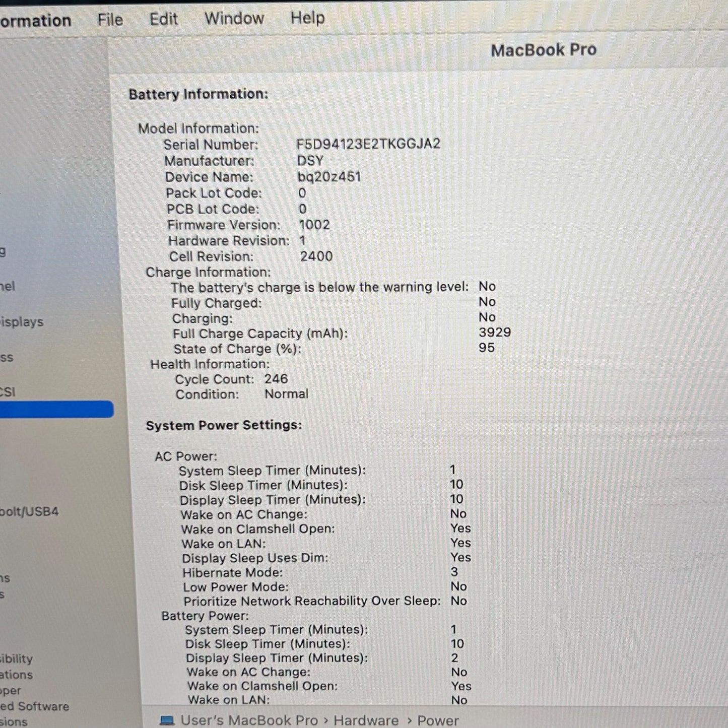Select Applications in the sidebar
Image resolution: width=728 pixels, height=728 pixels.
point(17,675)
